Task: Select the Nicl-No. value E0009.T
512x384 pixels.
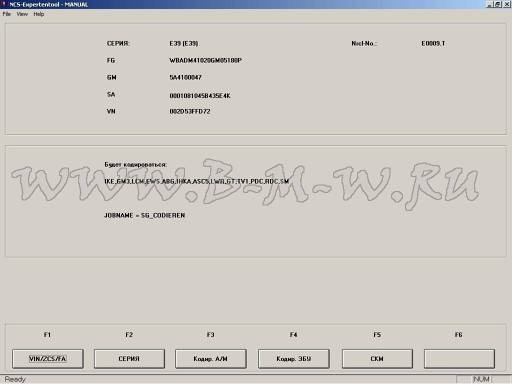Action: (x=433, y=43)
